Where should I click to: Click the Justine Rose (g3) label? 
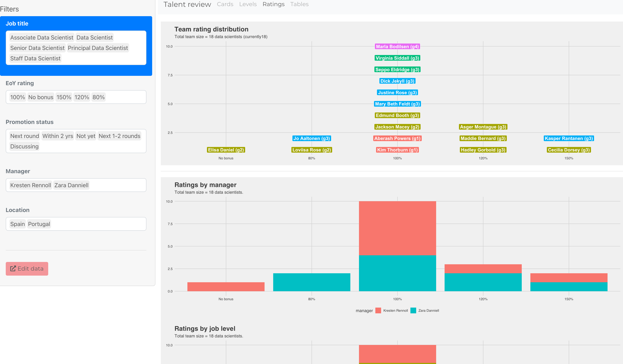pos(397,92)
